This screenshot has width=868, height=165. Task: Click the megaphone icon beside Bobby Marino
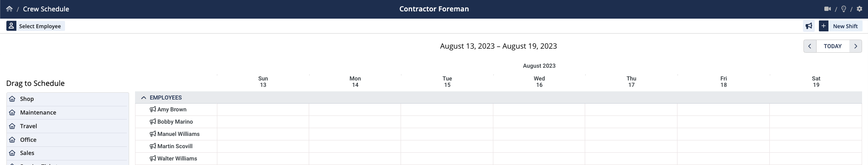point(153,122)
